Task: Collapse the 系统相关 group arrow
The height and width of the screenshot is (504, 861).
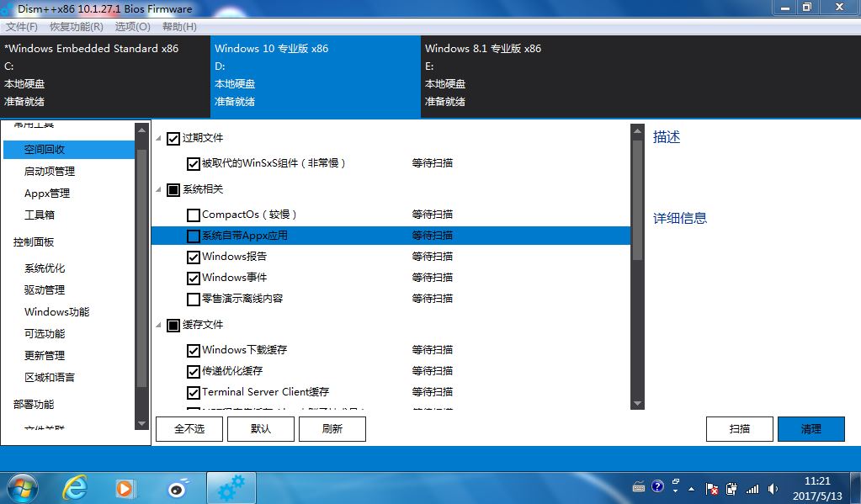Action: [158, 189]
